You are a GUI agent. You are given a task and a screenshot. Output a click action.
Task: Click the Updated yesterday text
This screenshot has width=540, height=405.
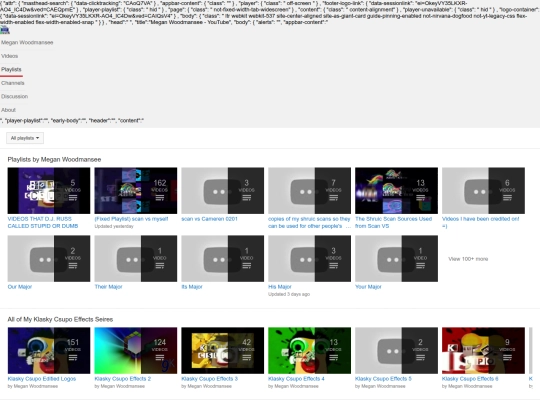point(114,226)
